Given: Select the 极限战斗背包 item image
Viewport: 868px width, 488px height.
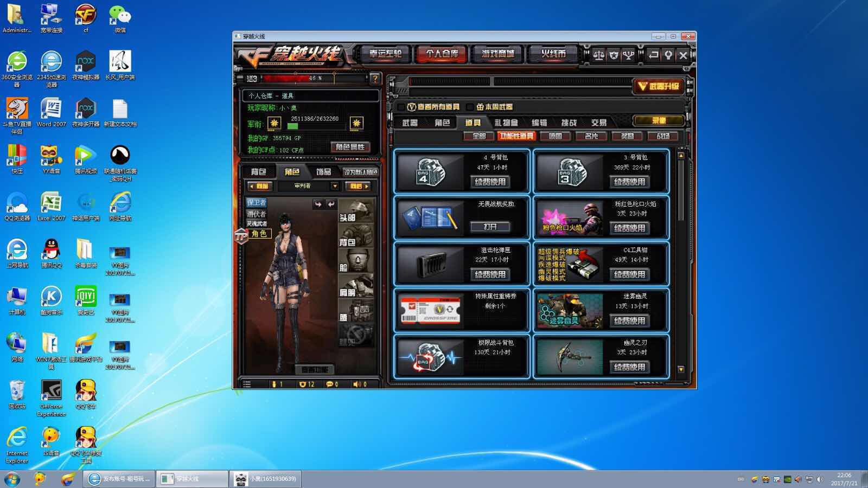Looking at the screenshot, I should pyautogui.click(x=430, y=356).
